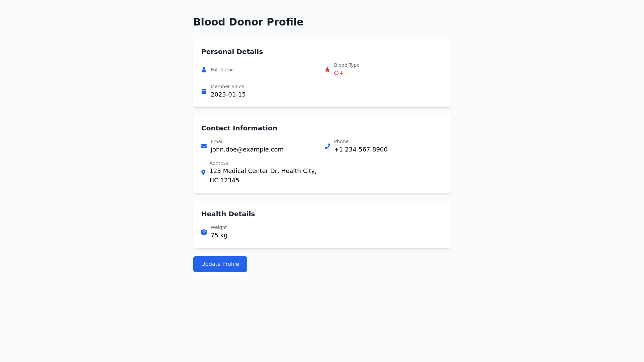644x362 pixels.
Task: Click the Blood Donor Profile heading
Action: pyautogui.click(x=248, y=22)
